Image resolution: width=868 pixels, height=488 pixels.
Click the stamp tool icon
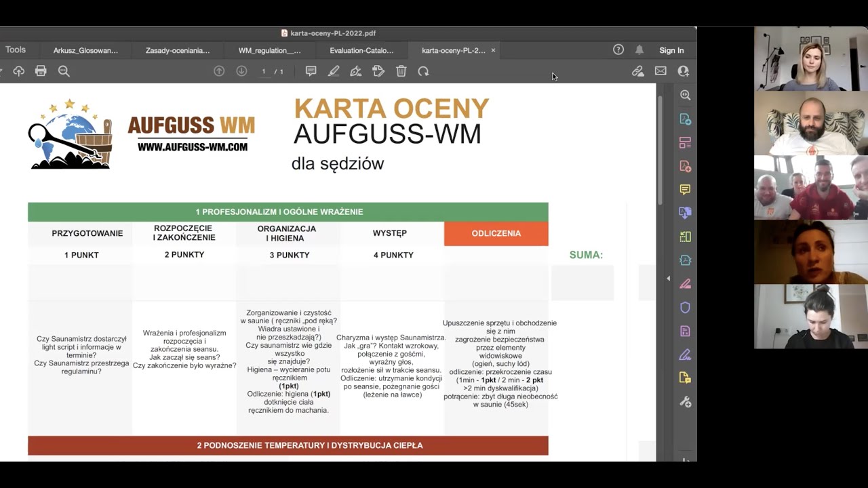[378, 71]
